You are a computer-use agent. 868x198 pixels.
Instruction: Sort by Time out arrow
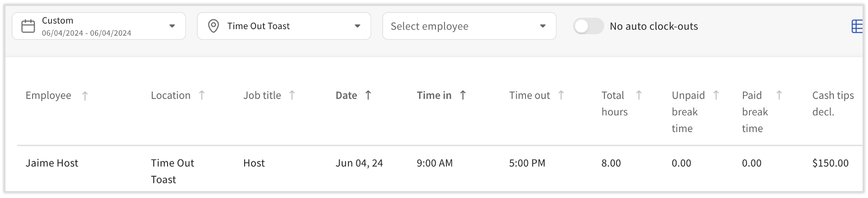[561, 95]
